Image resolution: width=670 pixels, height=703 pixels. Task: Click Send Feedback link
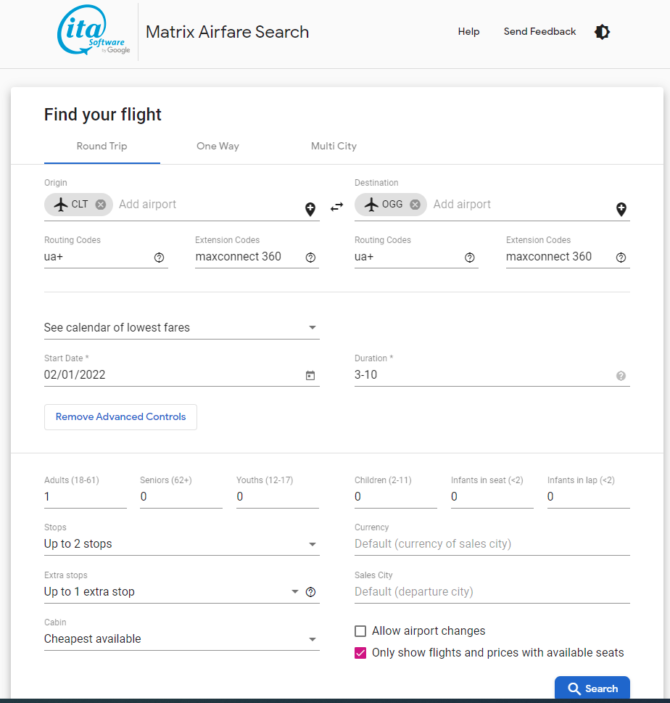click(539, 32)
